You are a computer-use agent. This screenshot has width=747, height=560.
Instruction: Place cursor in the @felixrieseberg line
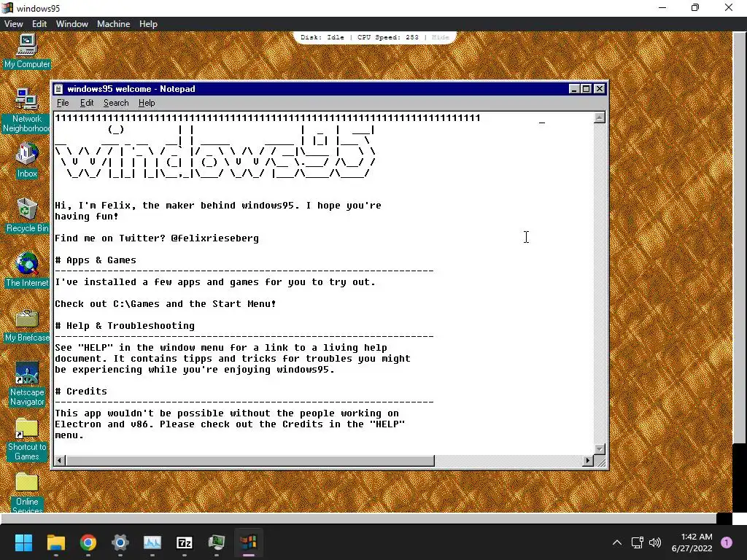tap(157, 238)
